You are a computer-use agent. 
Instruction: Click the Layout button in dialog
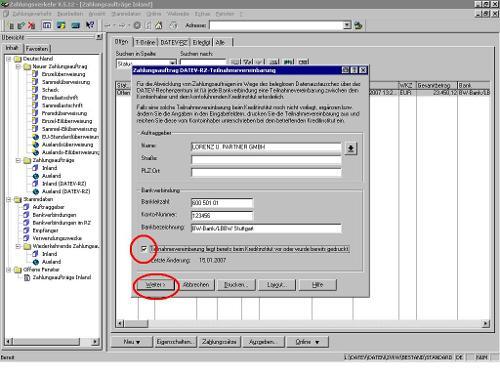[277, 285]
